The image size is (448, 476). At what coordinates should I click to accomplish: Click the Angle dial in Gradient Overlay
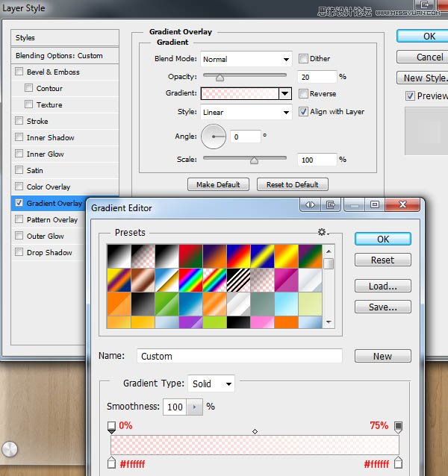214,137
